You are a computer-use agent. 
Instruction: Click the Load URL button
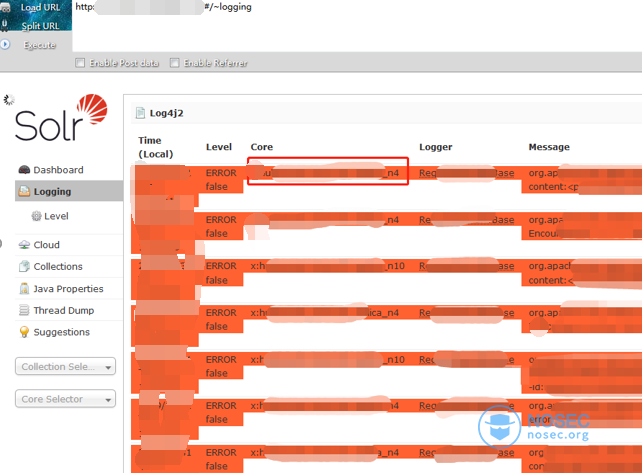pyautogui.click(x=40, y=7)
